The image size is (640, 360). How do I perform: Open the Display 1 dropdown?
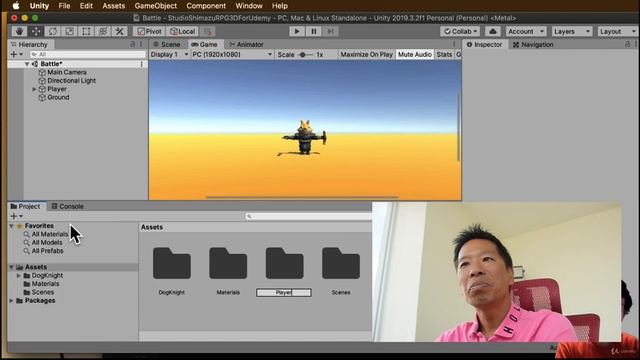[169, 54]
